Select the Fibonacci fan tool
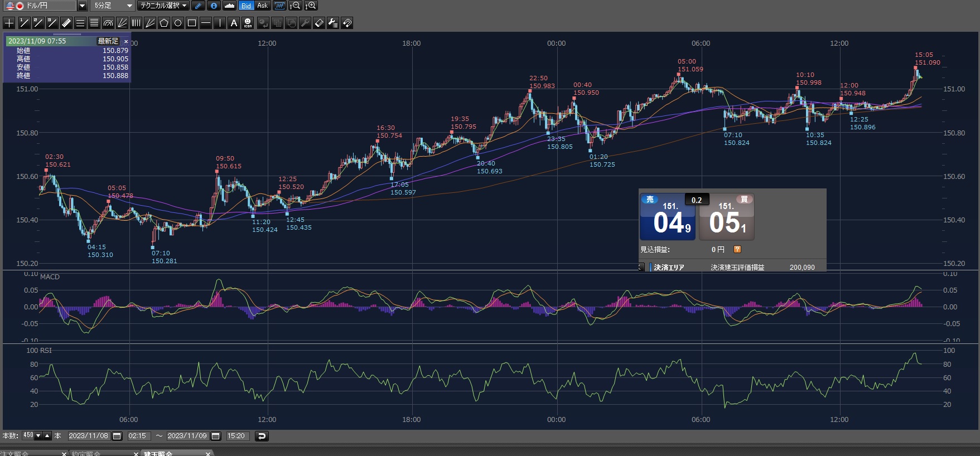Screen dimensions: 980x456 point(122,23)
